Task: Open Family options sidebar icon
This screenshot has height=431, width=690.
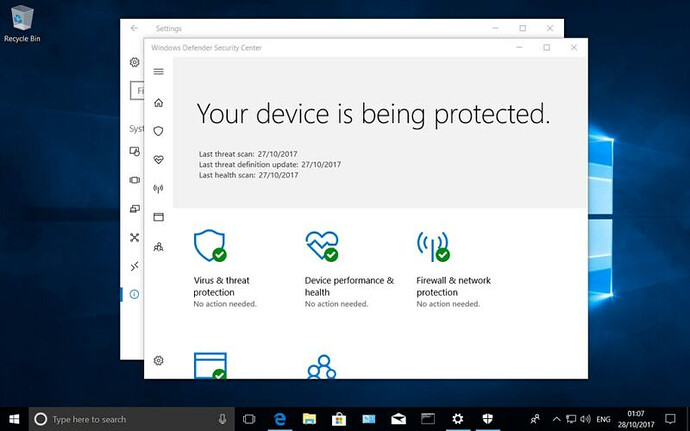Action: tap(158, 246)
